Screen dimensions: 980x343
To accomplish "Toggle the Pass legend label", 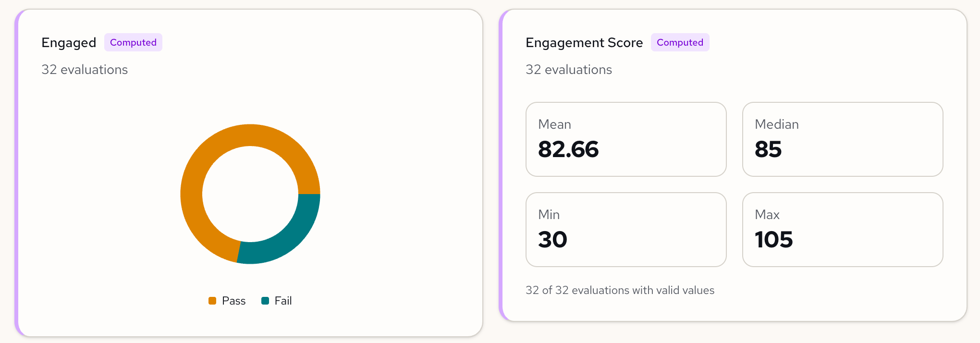I will (x=233, y=301).
